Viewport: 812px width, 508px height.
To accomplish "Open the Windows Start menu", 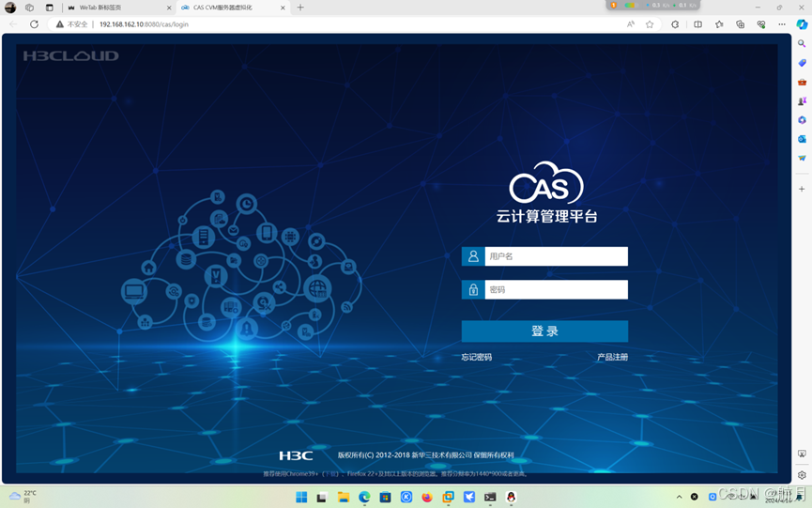I will click(x=301, y=497).
